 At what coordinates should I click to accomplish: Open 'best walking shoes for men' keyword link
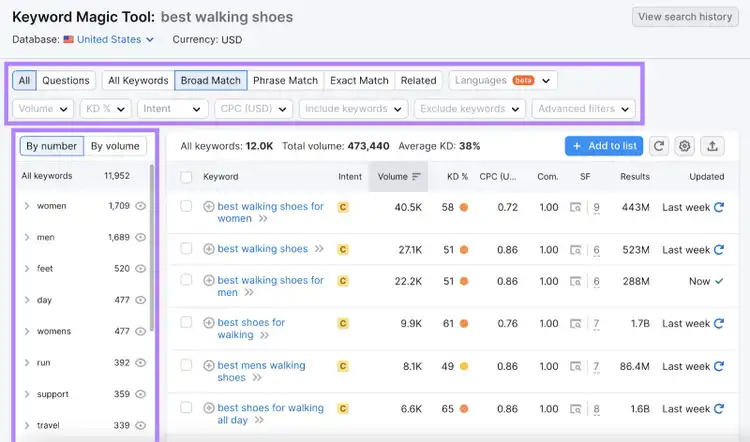click(x=270, y=286)
